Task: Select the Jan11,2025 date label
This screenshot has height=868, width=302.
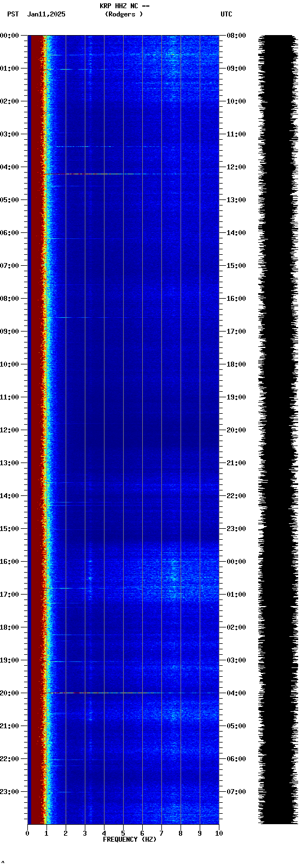Action: pos(46,14)
